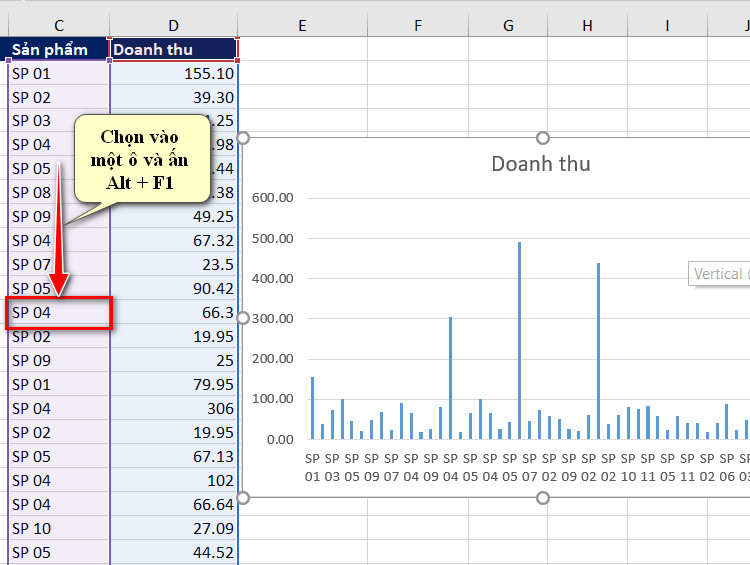Click SP 04 cell beside 66.64
This screenshot has height=565, width=750.
point(59,504)
